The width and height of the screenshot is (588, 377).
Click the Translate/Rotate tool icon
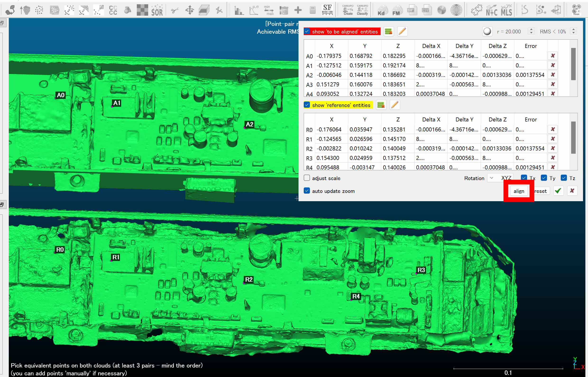pyautogui.click(x=190, y=10)
